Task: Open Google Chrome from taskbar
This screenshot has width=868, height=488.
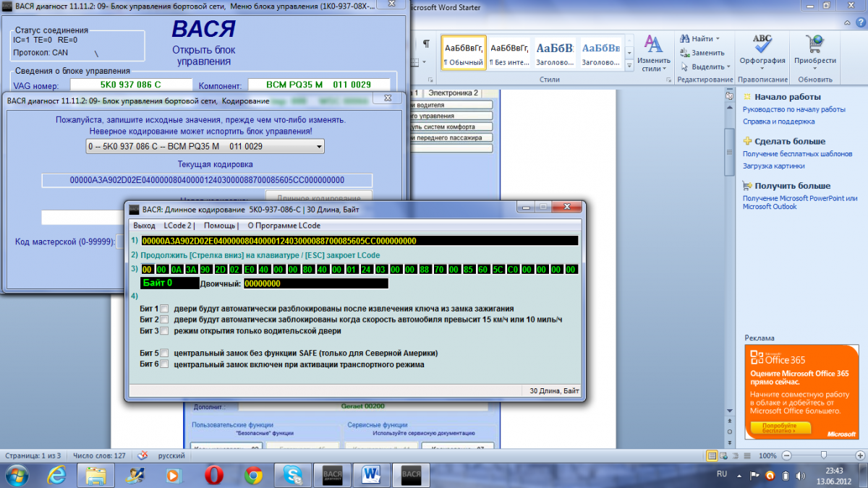Action: (253, 475)
